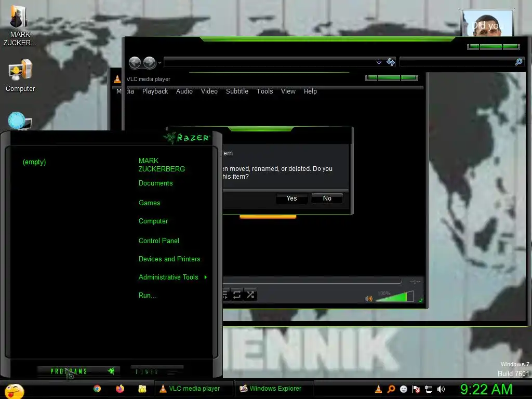Click the VLC cone icon in title bar
532x399 pixels.
pyautogui.click(x=117, y=79)
